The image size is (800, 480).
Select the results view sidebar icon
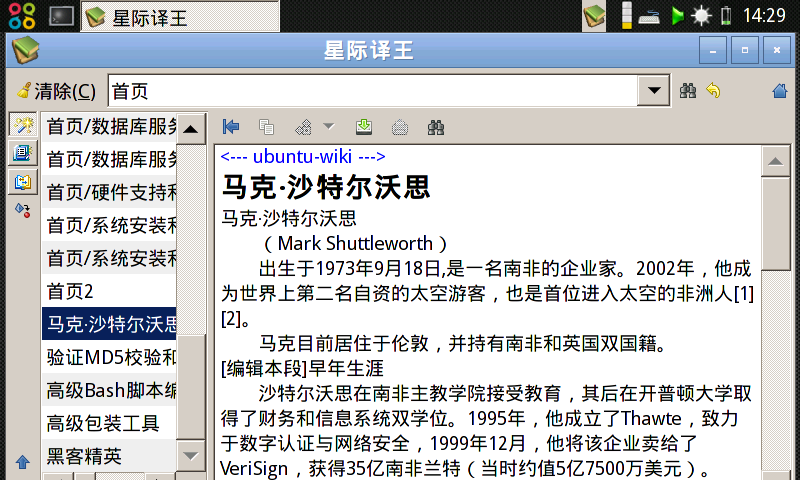coord(23,182)
